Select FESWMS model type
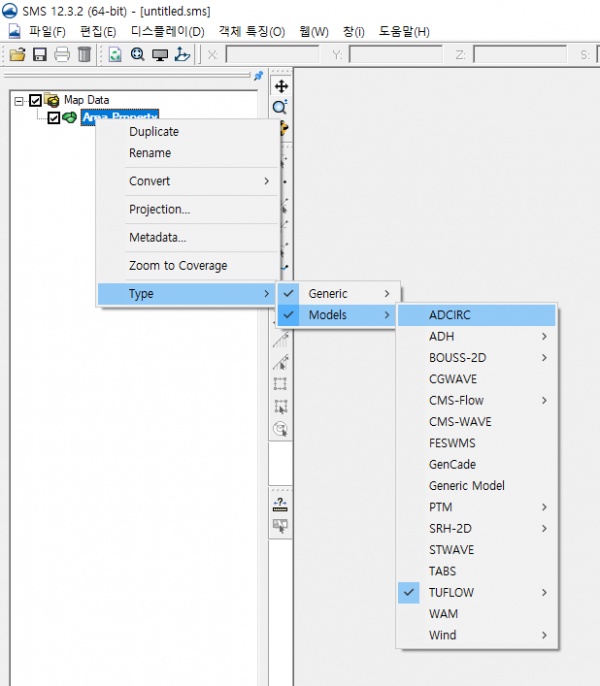Viewport: 600px width, 686px height. (477, 443)
